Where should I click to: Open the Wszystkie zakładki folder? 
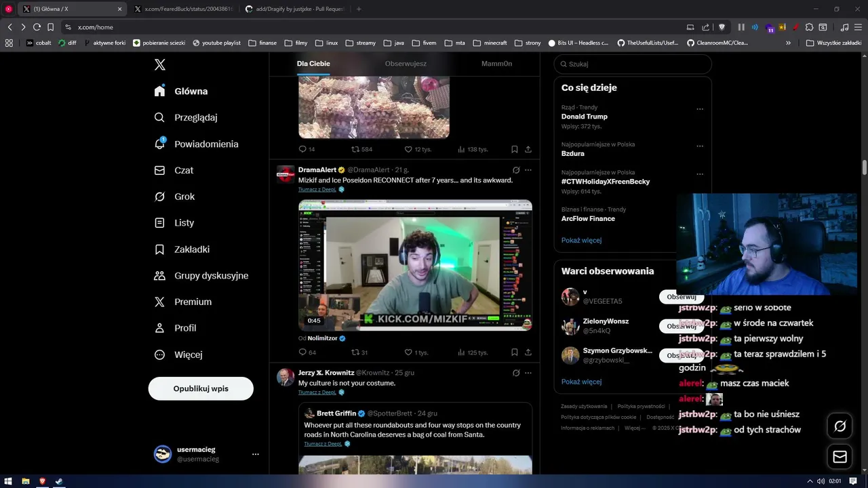click(834, 43)
